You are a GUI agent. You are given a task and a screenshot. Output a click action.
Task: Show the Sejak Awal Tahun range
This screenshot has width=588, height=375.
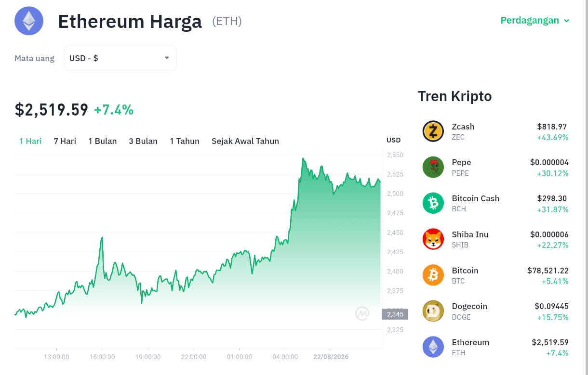coord(245,141)
